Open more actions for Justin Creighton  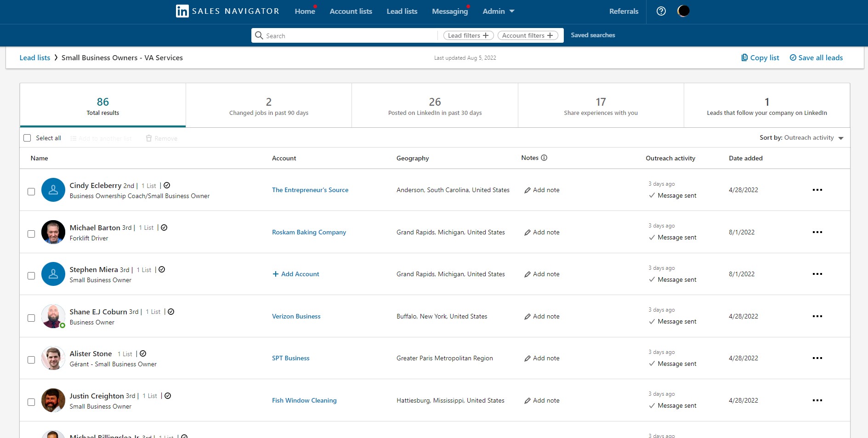click(817, 400)
